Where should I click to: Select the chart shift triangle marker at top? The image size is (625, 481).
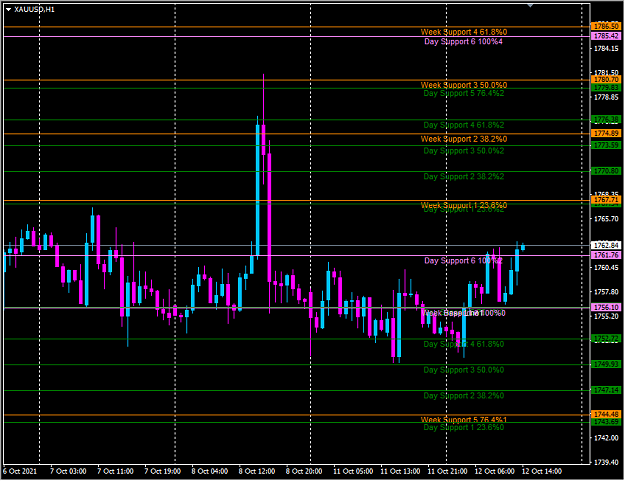(530, 6)
